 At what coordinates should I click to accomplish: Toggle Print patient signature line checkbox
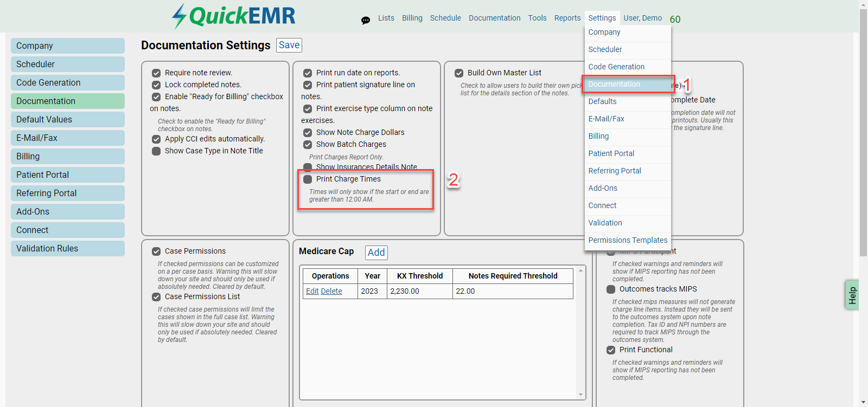tap(308, 85)
